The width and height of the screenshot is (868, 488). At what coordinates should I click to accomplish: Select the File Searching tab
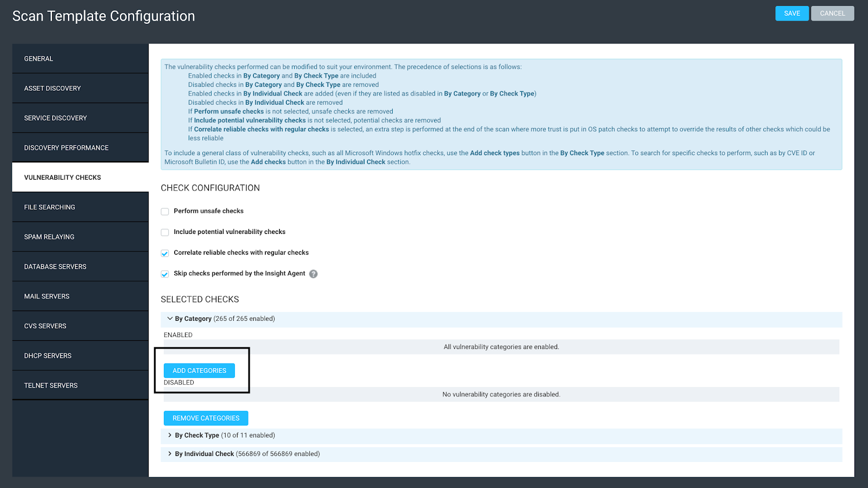tap(80, 207)
